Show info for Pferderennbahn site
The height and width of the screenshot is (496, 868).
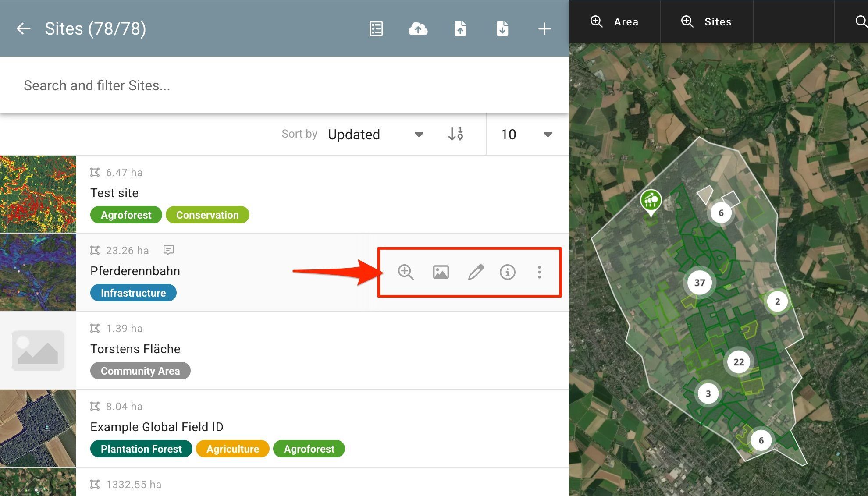point(508,272)
